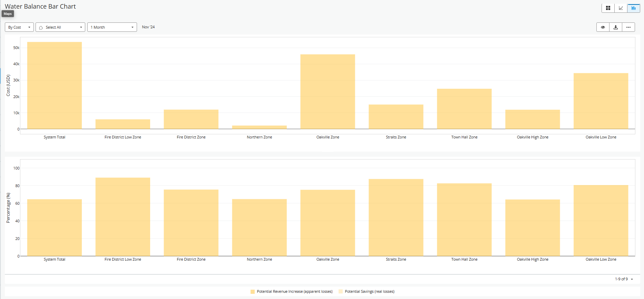644x299 pixels.
Task: Click the Fire District Zone percentage bar
Action: click(191, 223)
